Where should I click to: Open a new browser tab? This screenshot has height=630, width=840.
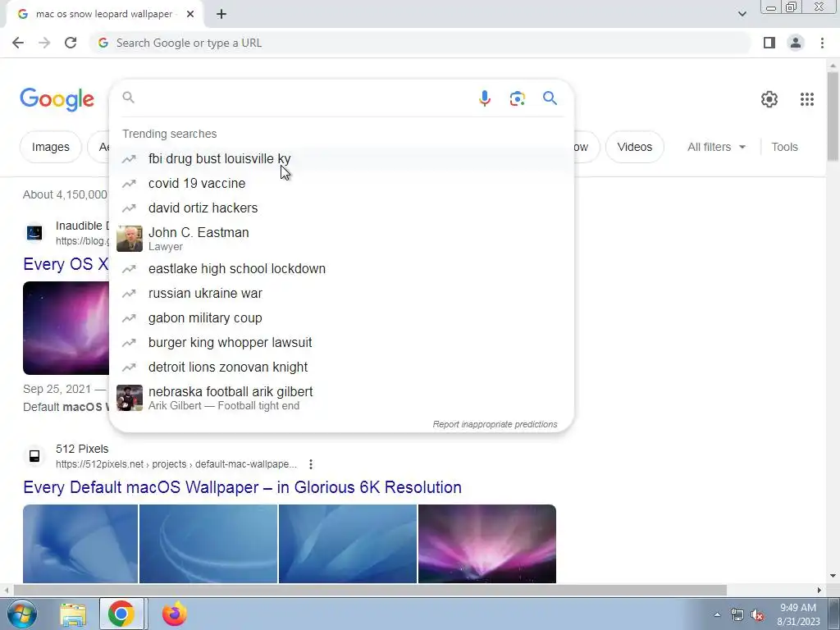(221, 15)
